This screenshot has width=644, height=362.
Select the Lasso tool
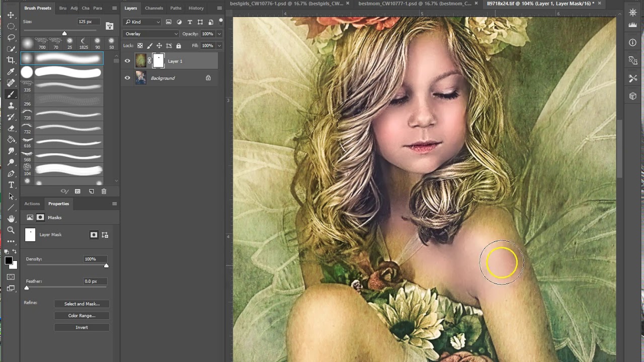[x=11, y=38]
